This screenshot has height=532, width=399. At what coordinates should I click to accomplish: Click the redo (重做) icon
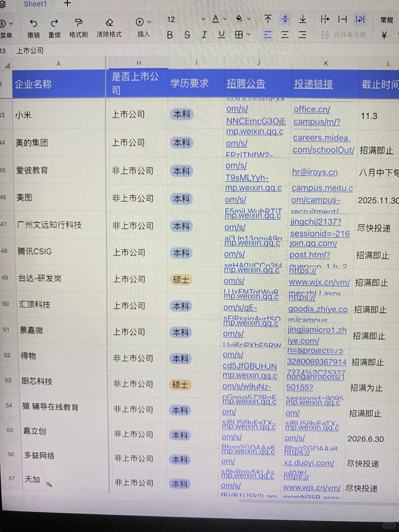point(54,23)
